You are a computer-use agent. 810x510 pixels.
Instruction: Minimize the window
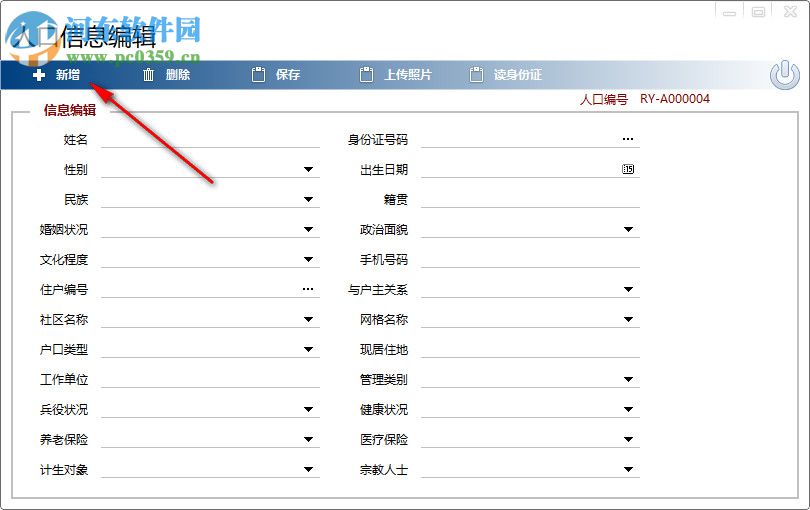coord(729,12)
